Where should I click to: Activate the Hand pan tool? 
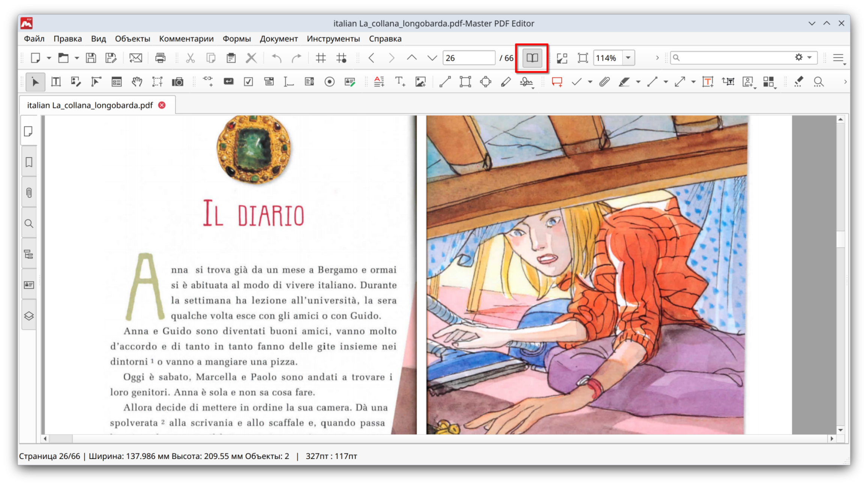(x=137, y=82)
